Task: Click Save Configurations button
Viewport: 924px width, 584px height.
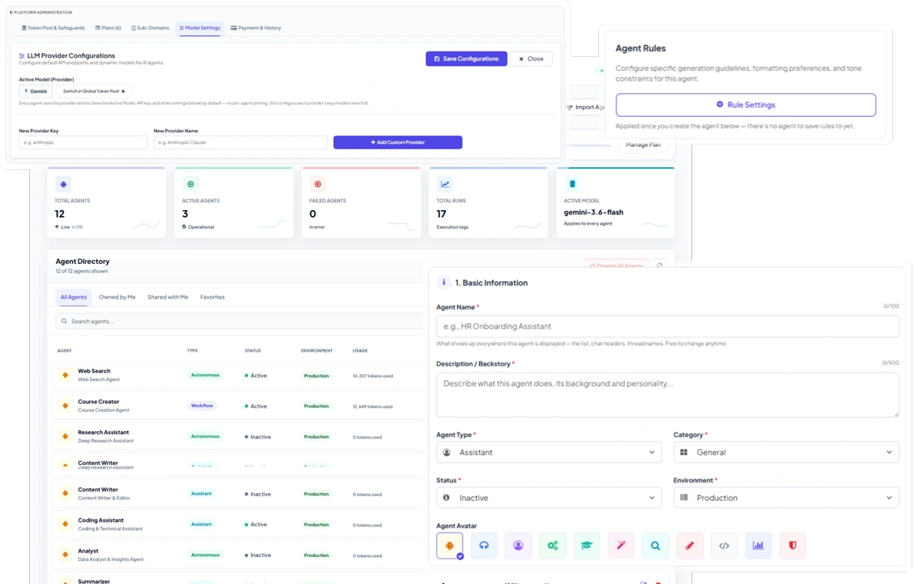Action: click(467, 58)
